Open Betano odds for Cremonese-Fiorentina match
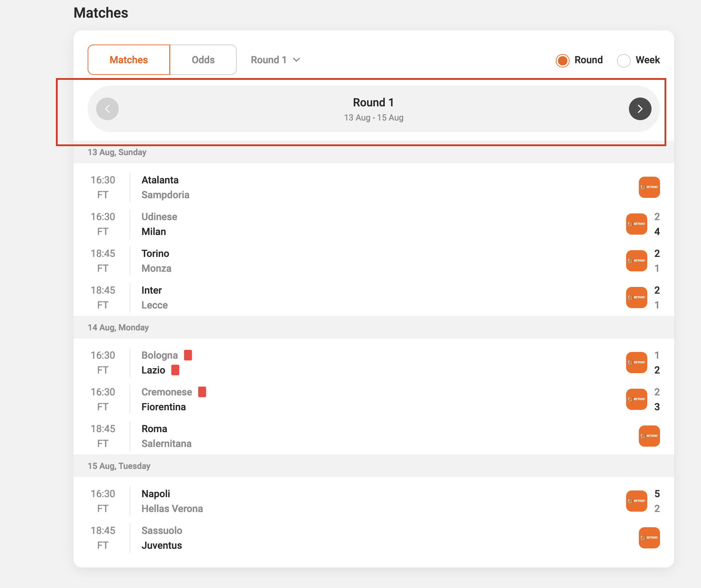 click(636, 399)
